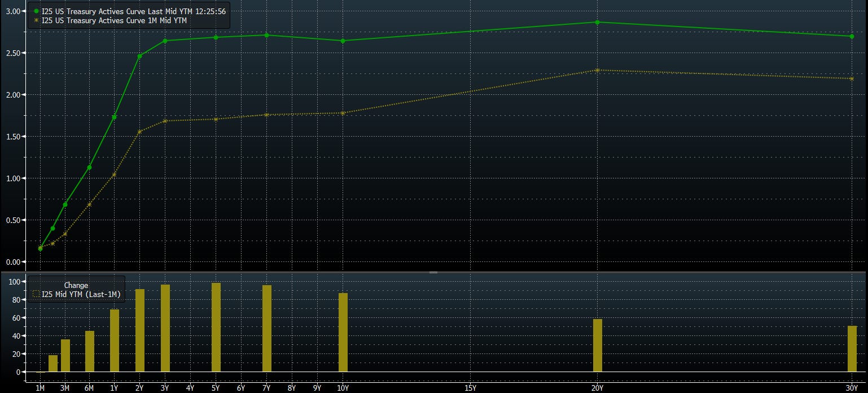
Task: Select the yellow 30Y asterisk point
Action: [852, 78]
